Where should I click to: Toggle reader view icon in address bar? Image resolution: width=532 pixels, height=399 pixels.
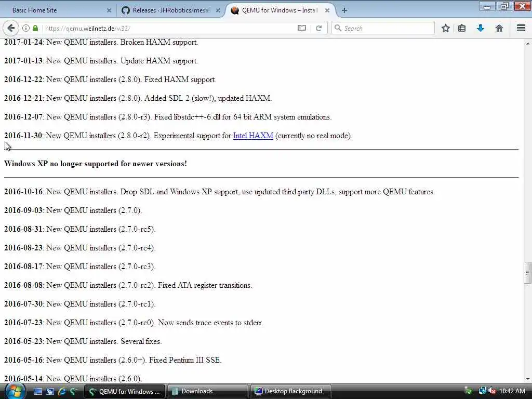point(302,28)
